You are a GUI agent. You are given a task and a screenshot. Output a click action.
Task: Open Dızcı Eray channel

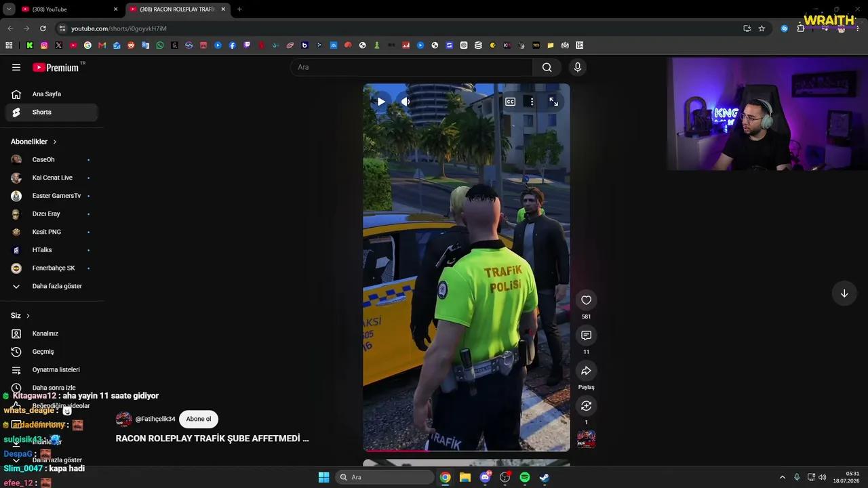(x=52, y=214)
